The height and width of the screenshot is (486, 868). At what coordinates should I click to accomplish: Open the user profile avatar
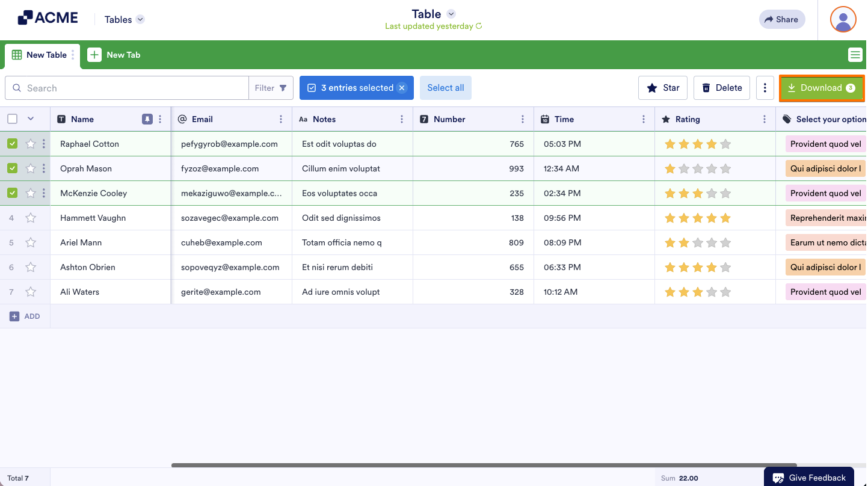pos(843,19)
